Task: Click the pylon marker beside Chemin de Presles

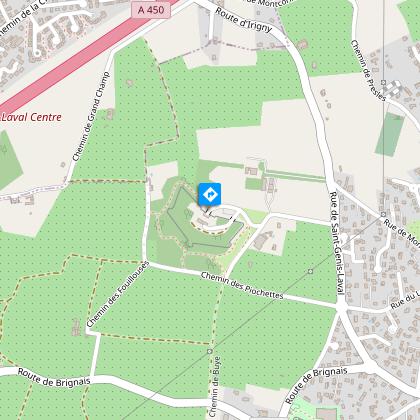Action: pyautogui.click(x=384, y=82)
